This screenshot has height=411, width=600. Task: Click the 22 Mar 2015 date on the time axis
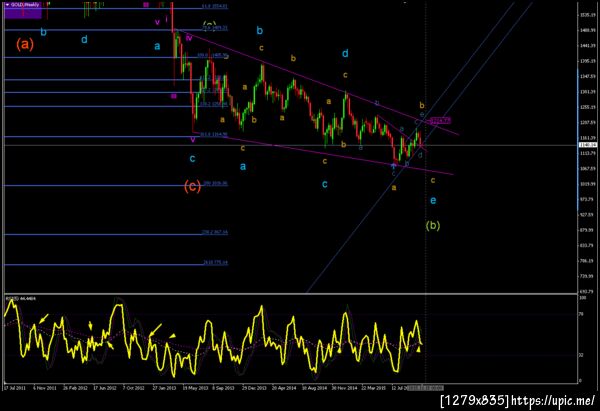click(x=373, y=388)
